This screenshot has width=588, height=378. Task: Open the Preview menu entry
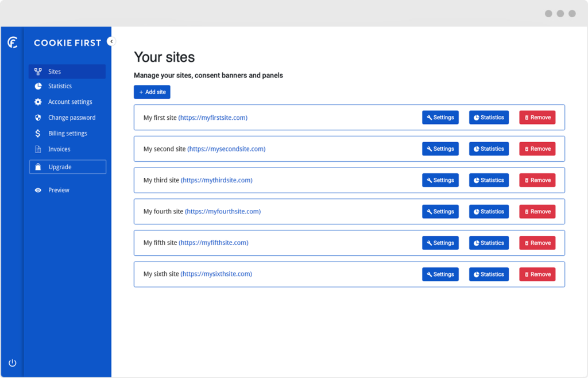tap(58, 190)
